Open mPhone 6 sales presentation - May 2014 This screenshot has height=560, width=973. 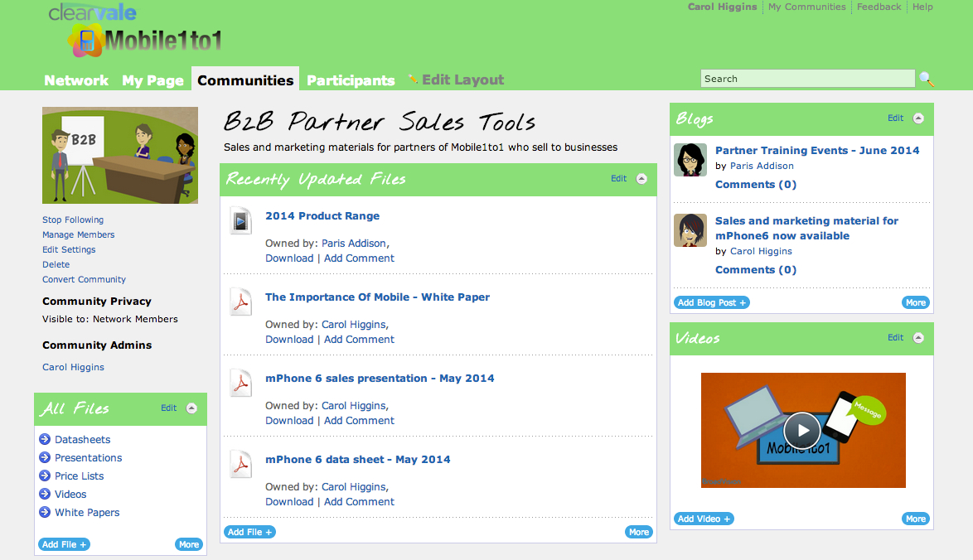[x=380, y=379]
